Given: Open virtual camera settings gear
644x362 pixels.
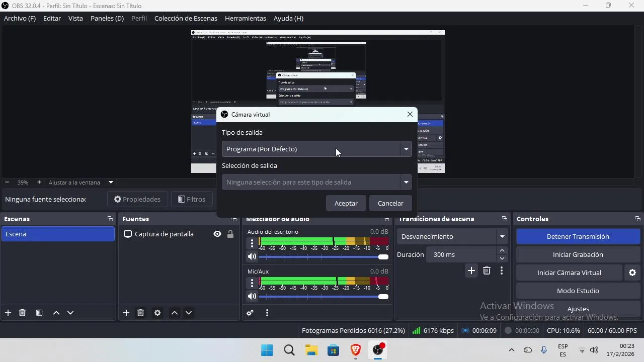Looking at the screenshot, I should [x=632, y=273].
